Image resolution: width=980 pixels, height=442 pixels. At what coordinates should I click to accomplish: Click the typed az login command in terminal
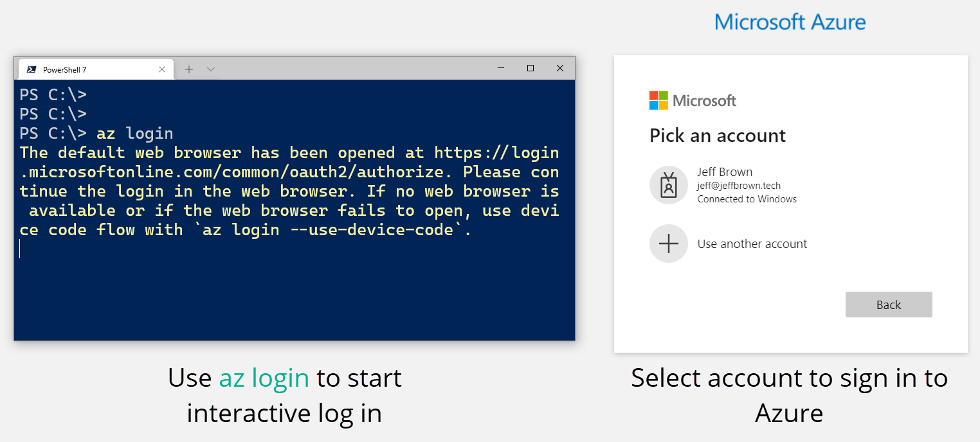135,134
